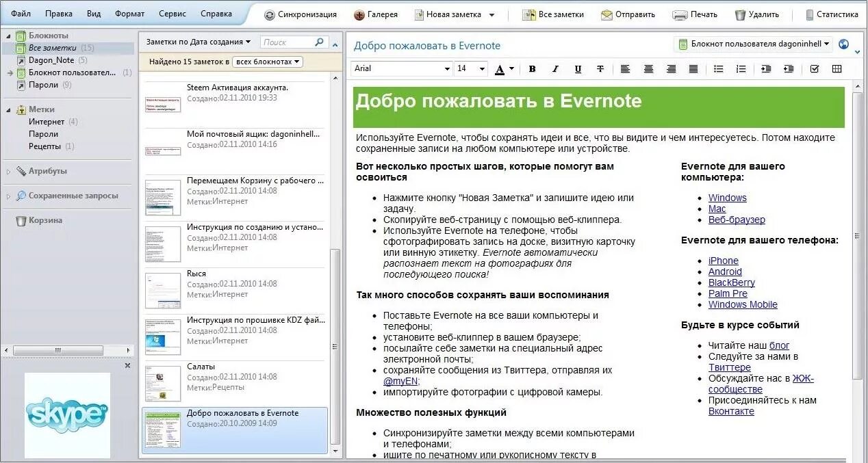Open the Вид menu

coord(94,14)
